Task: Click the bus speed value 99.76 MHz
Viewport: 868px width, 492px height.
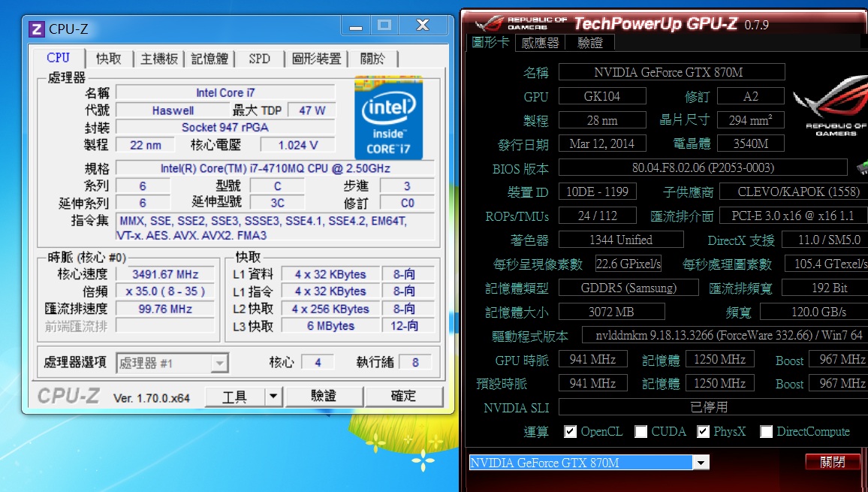Action: [x=165, y=309]
